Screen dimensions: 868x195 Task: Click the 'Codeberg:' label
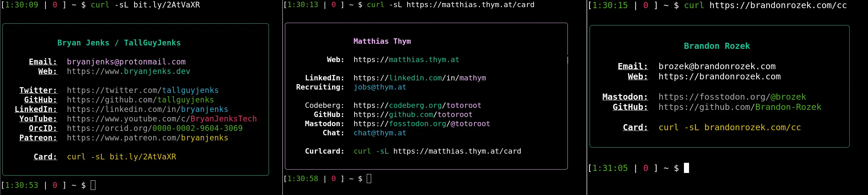pyautogui.click(x=325, y=105)
